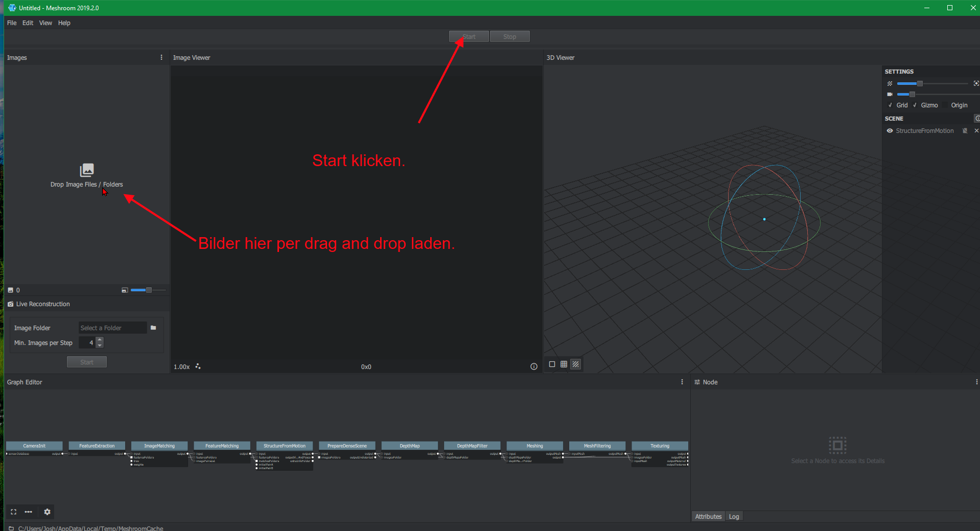Open the File menu
Screen dimensions: 980x531
point(12,23)
